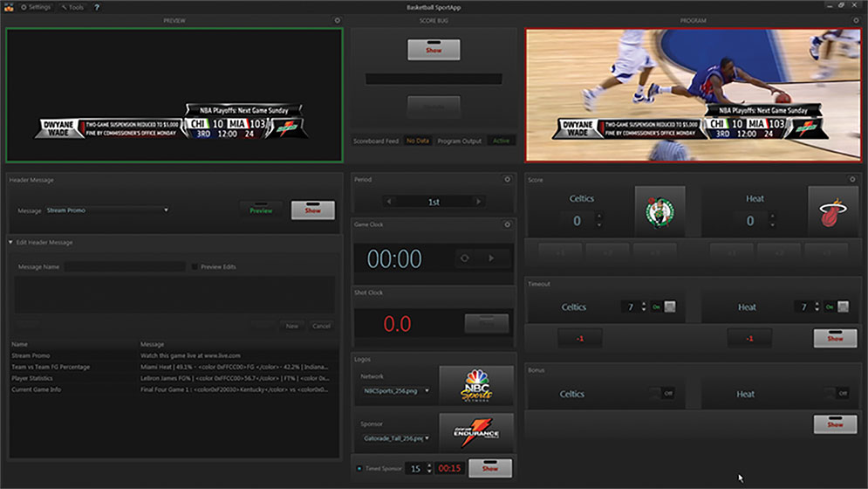868x489 pixels.
Task: Reset the game clock with the refresh icon
Action: tap(466, 258)
